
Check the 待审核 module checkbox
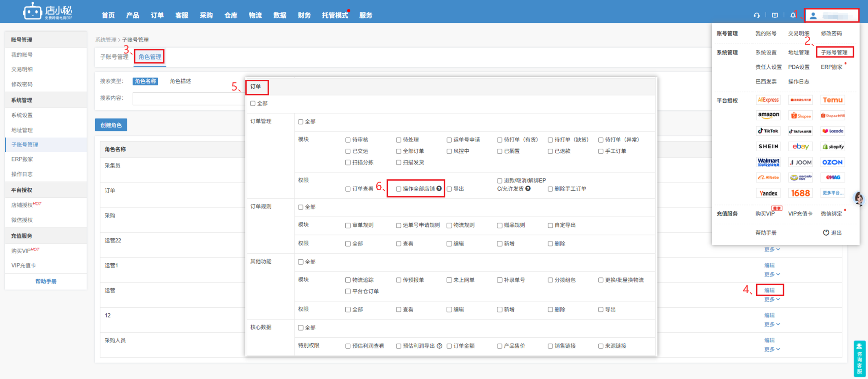coord(348,140)
